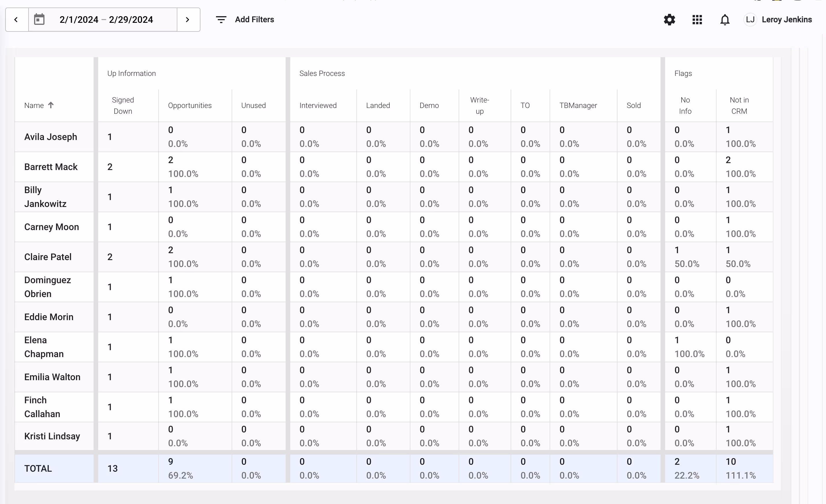
Task: Sort by Not in CRM column
Action: click(x=739, y=106)
